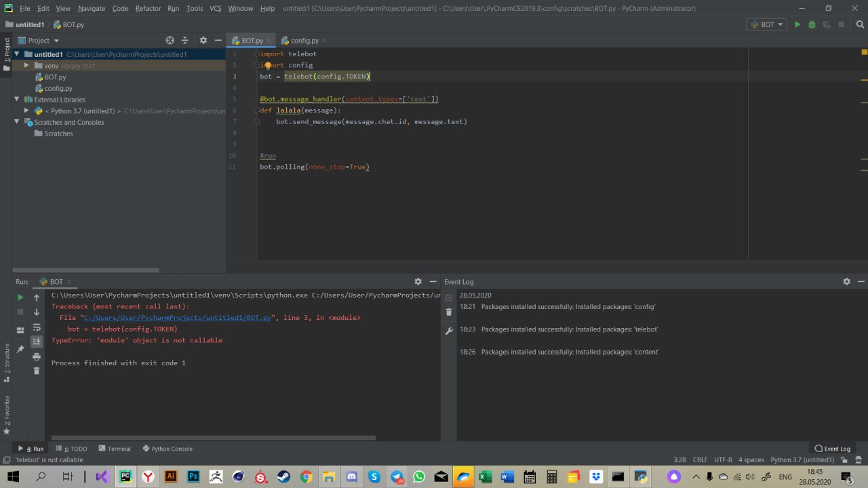Toggle soft-wrap in Run console

(37, 327)
